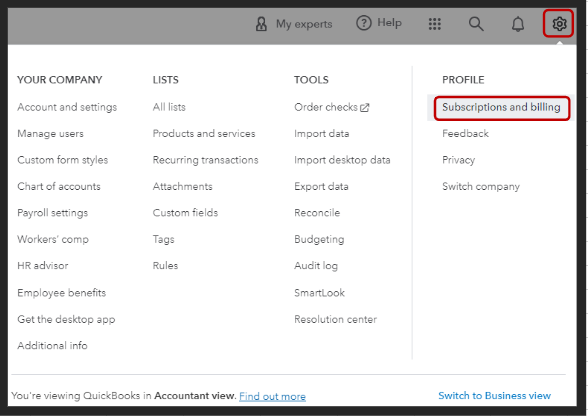Select Workers' comp
588x416 pixels.
tap(53, 239)
